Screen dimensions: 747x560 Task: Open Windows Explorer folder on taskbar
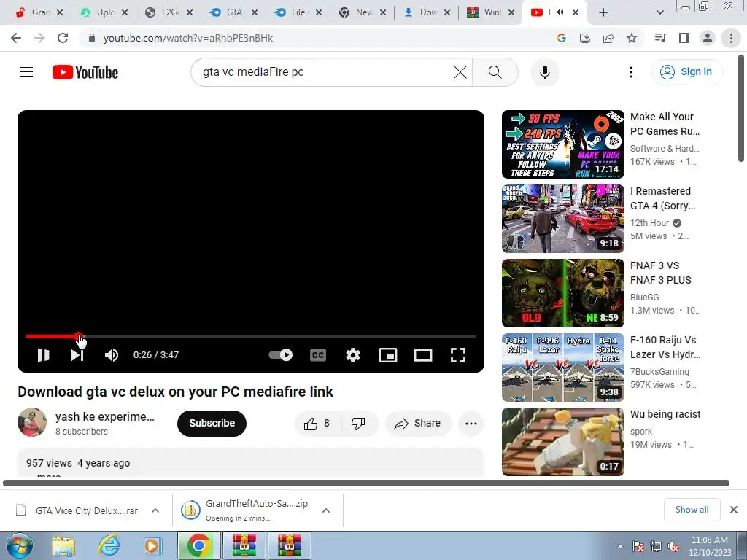[64, 545]
